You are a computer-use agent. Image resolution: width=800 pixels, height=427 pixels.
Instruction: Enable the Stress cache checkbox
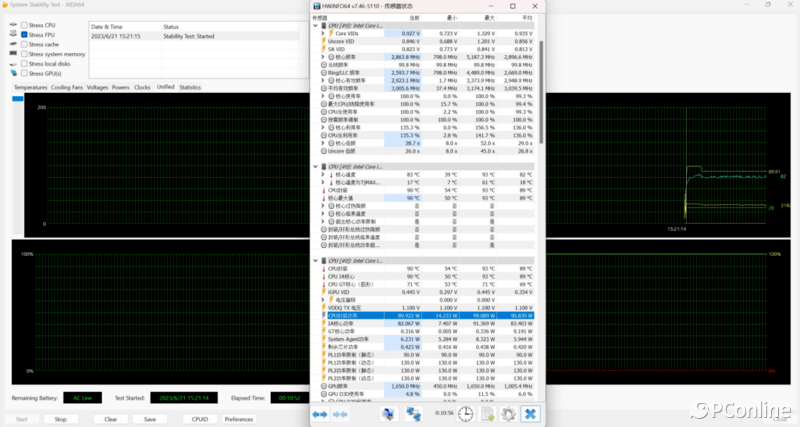(24, 44)
